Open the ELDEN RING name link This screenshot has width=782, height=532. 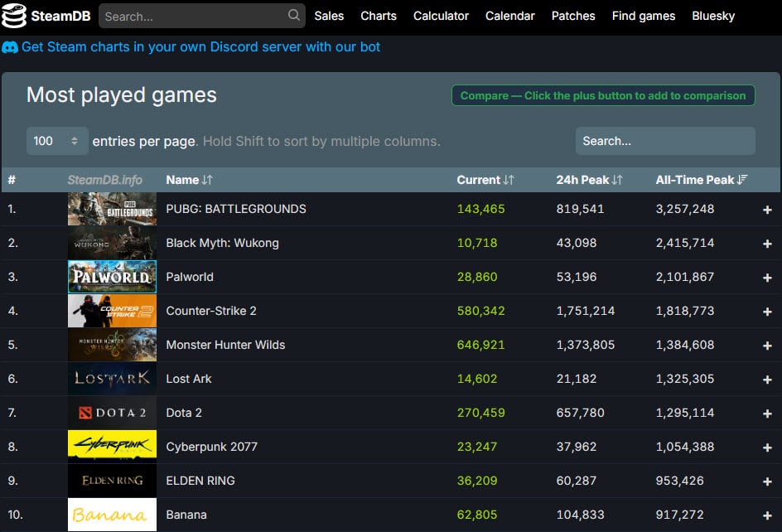(x=200, y=481)
